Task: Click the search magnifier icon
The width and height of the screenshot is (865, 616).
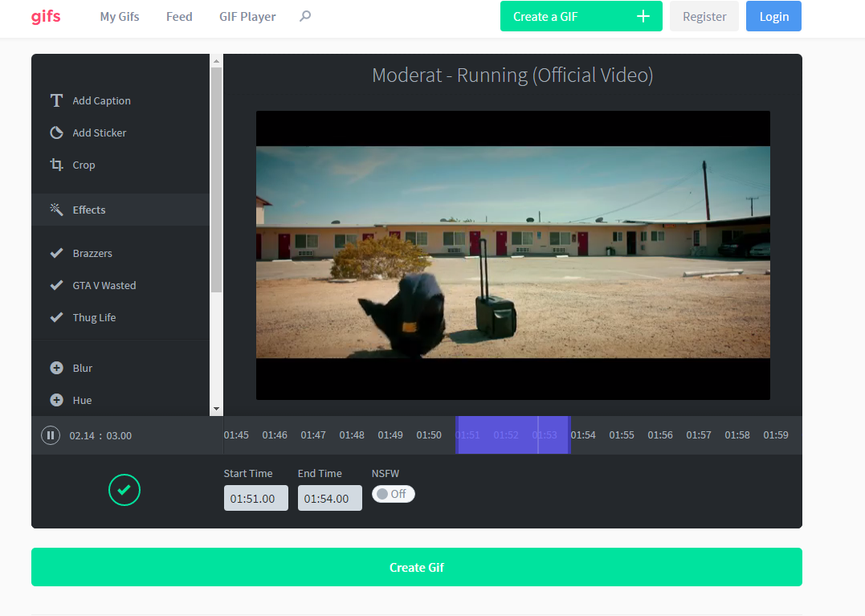Action: [305, 16]
